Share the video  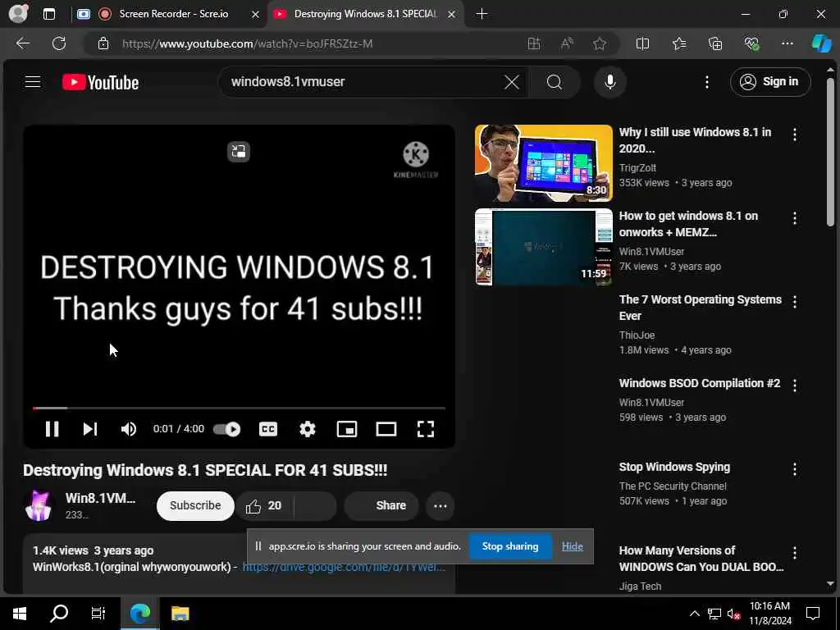(x=381, y=505)
